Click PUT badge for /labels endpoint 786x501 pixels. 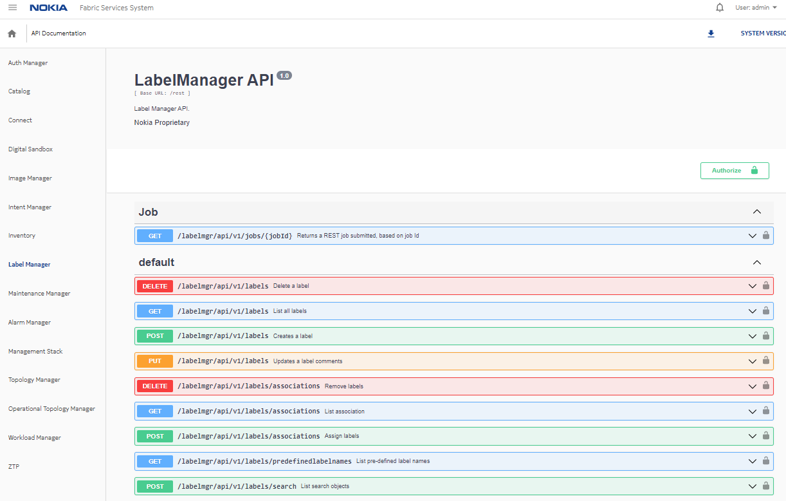[x=155, y=361]
